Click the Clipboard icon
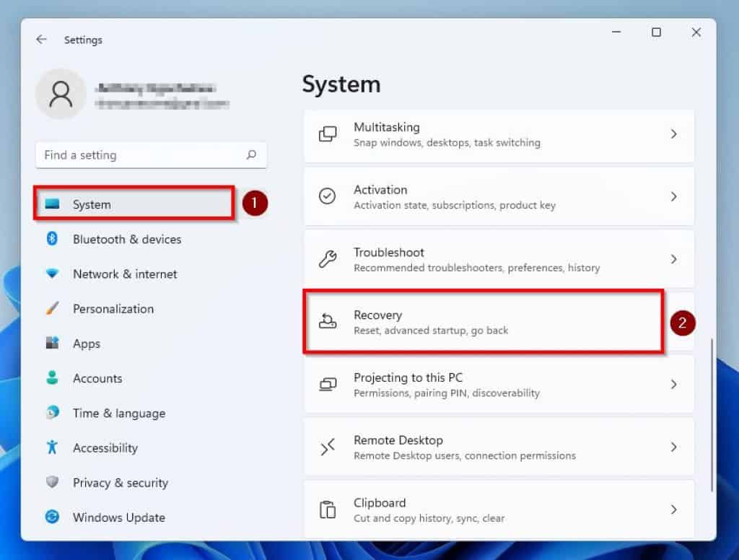739x560 pixels. point(328,509)
